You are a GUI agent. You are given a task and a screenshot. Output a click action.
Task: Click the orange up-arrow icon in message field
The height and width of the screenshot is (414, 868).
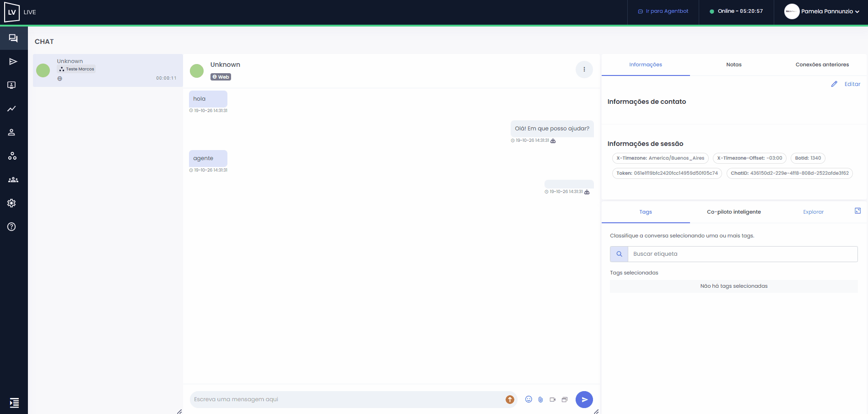coord(510,399)
